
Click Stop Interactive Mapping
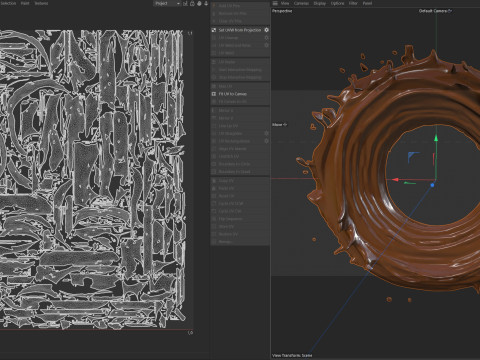240,77
